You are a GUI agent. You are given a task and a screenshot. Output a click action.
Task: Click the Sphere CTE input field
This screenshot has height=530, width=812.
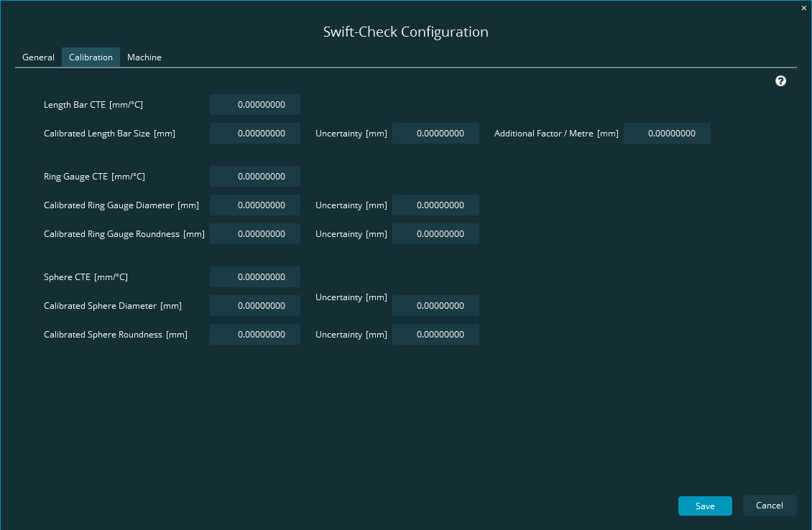(254, 276)
